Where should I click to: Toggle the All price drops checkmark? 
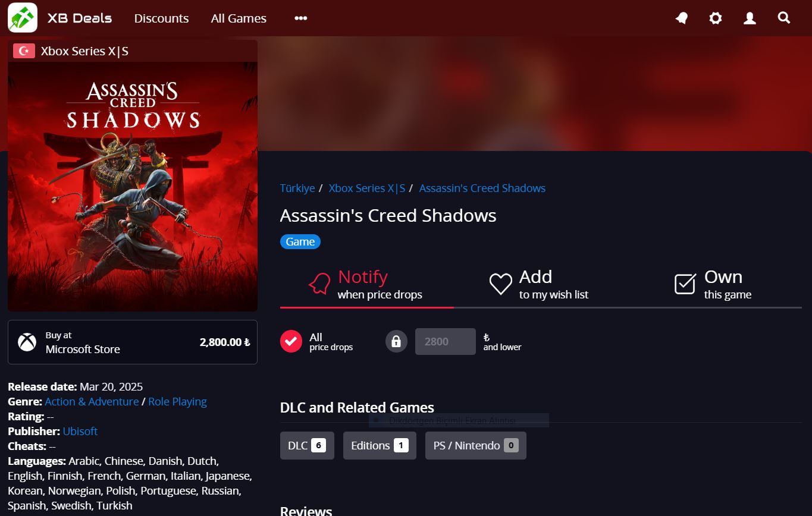(x=291, y=341)
